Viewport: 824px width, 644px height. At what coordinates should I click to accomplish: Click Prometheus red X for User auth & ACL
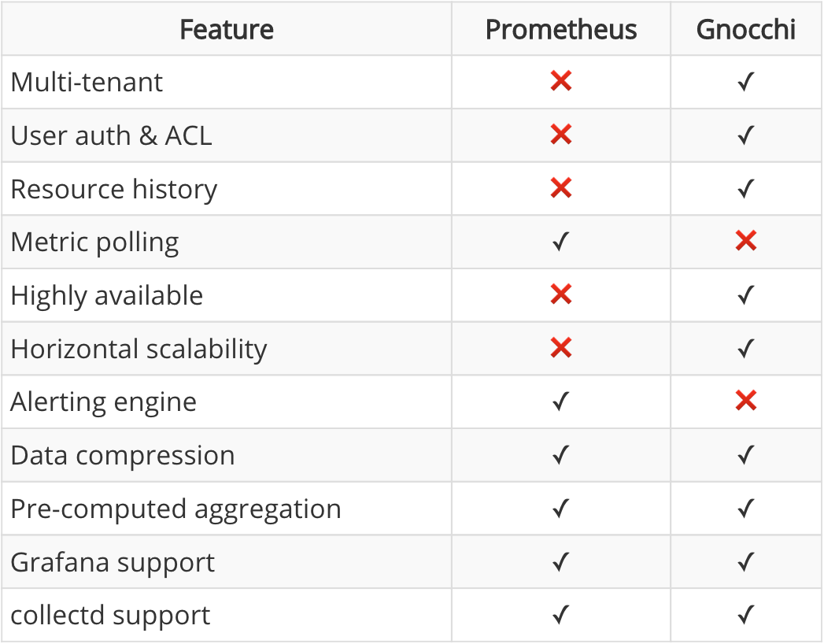click(x=561, y=135)
